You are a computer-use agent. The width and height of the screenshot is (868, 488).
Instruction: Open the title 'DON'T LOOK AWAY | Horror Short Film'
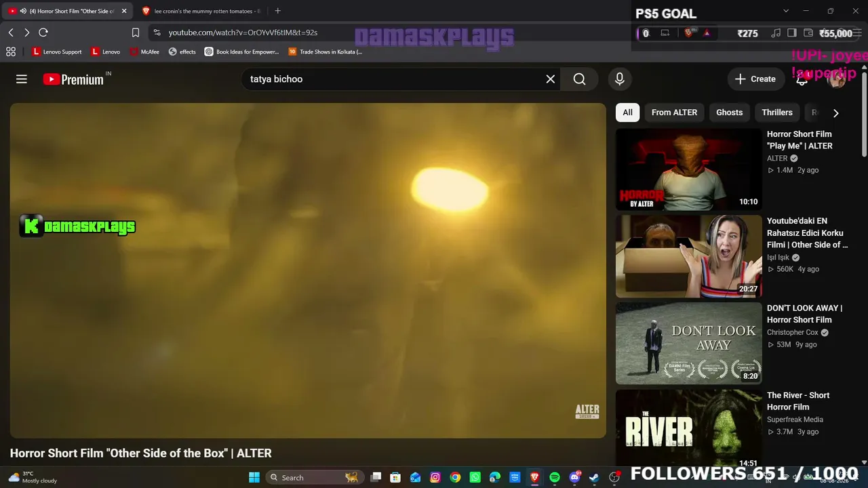point(805,314)
